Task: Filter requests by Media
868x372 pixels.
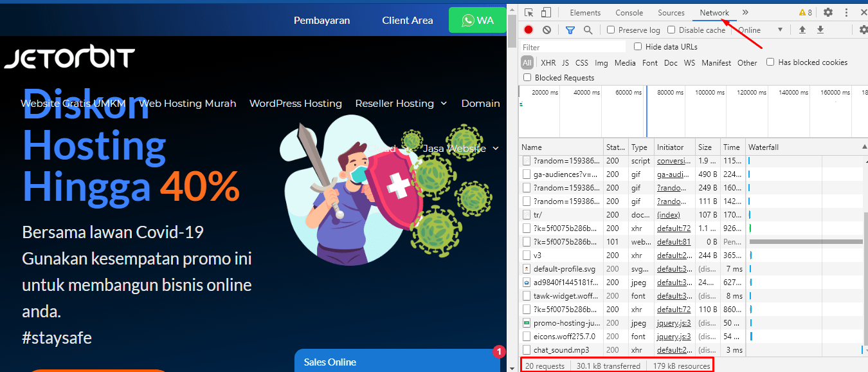Action: coord(625,62)
